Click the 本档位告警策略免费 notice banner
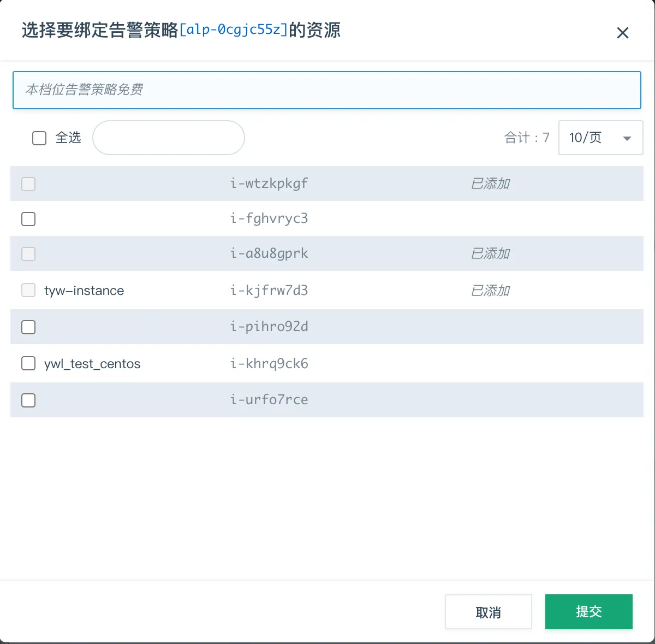The image size is (655, 644). [326, 90]
